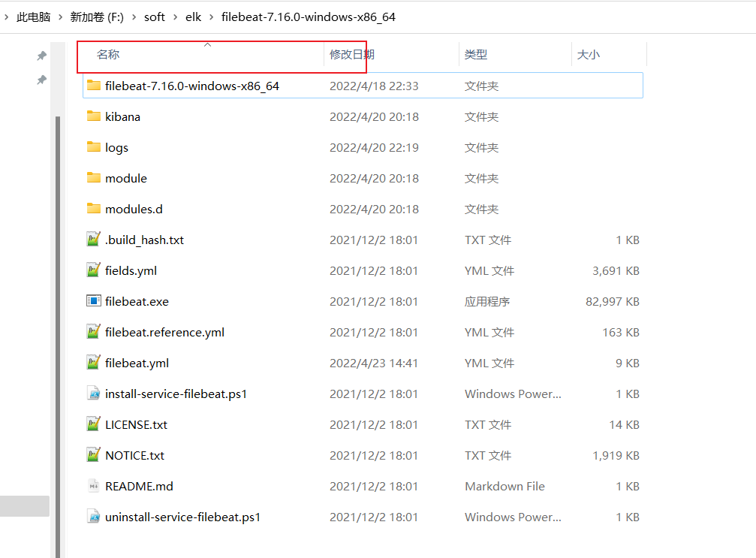
Task: Click the filebeat.reference.yml file icon
Action: pos(94,332)
